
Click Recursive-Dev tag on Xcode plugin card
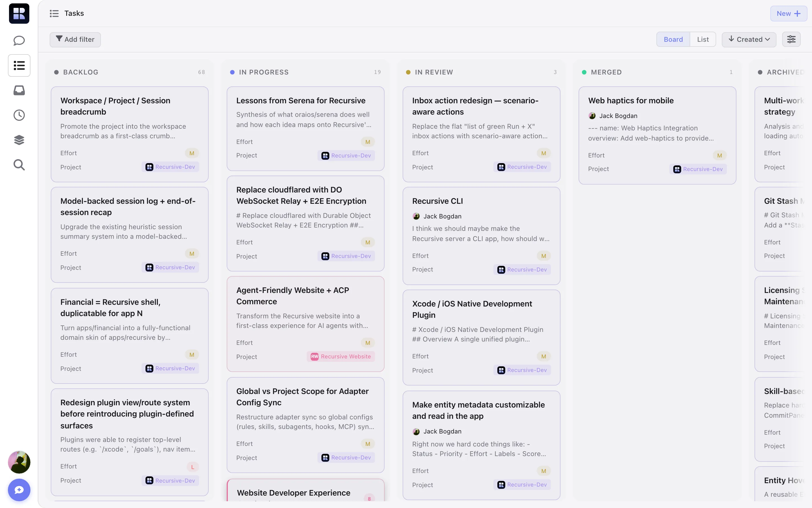click(x=522, y=370)
